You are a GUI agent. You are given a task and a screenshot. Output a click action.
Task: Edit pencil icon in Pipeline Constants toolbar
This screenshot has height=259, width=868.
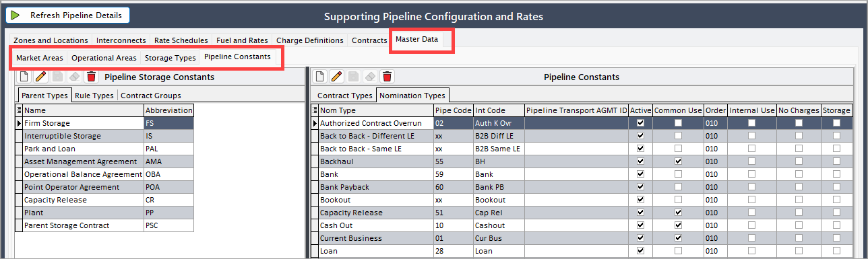pyautogui.click(x=336, y=77)
